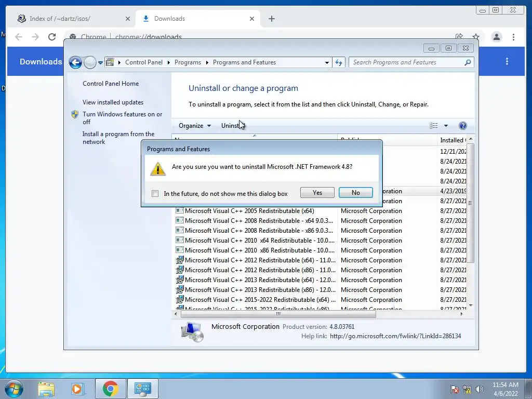Image resolution: width=532 pixels, height=399 pixels.
Task: Confirm uninstall by clicking Yes
Action: click(x=317, y=193)
